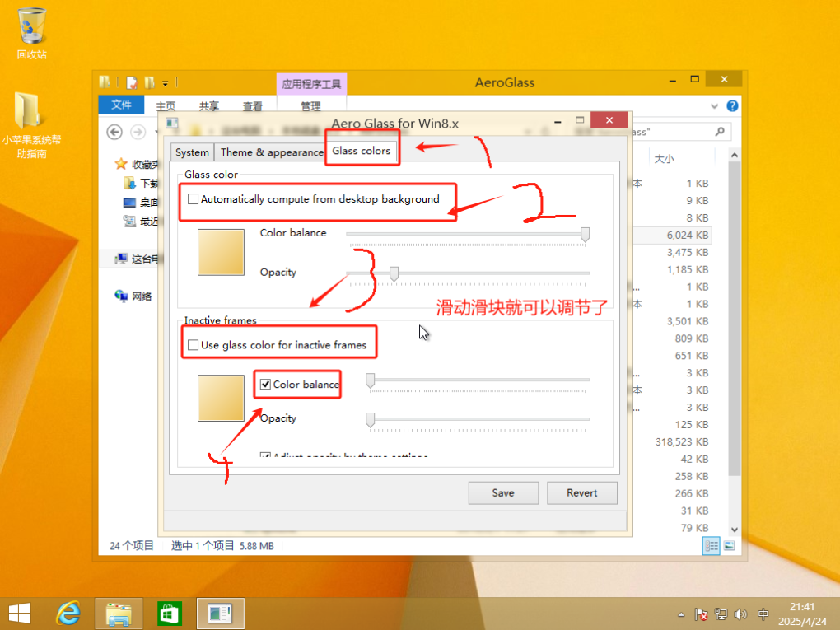
Task: Click the Revert button
Action: click(x=581, y=492)
